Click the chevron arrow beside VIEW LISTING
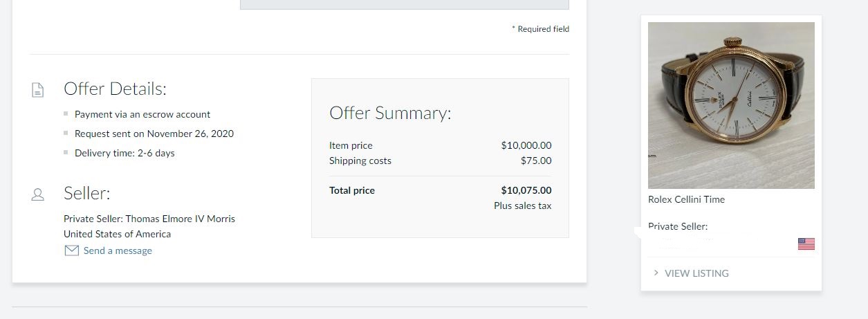The height and width of the screenshot is (319, 868). (656, 273)
